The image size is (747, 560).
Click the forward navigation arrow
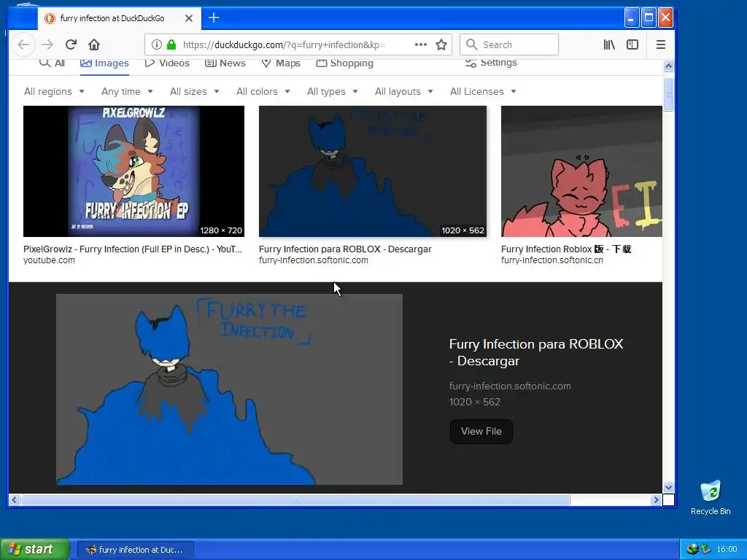pos(47,44)
